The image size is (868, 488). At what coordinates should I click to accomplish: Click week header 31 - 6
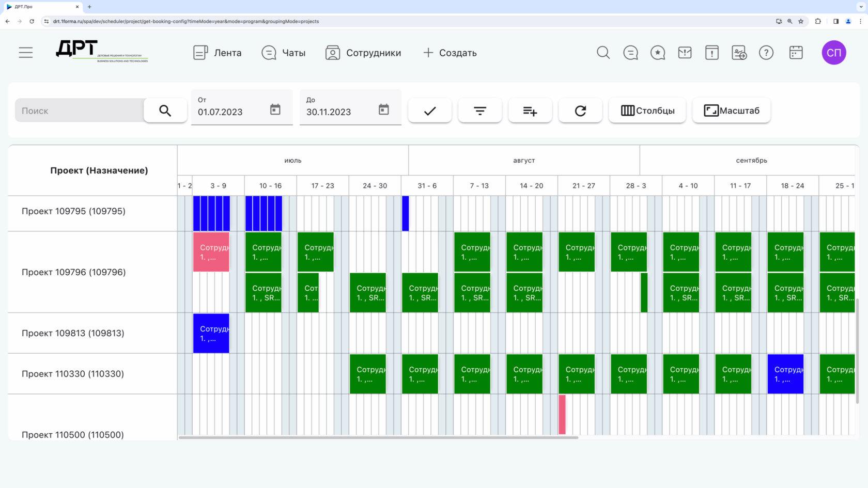[x=427, y=186]
